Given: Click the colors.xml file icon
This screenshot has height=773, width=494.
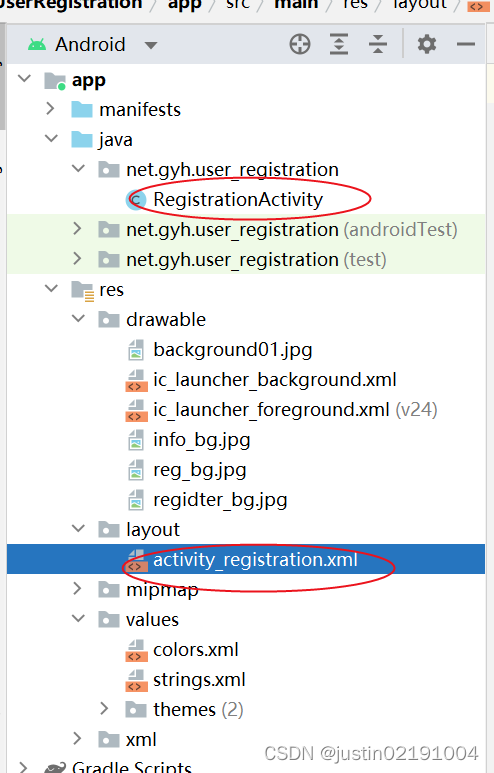Looking at the screenshot, I should pyautogui.click(x=136, y=651).
